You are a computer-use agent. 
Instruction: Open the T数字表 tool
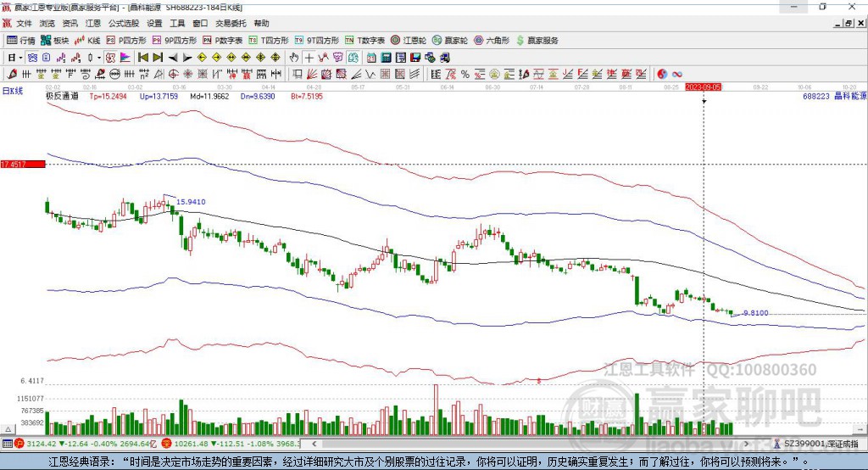tap(364, 41)
